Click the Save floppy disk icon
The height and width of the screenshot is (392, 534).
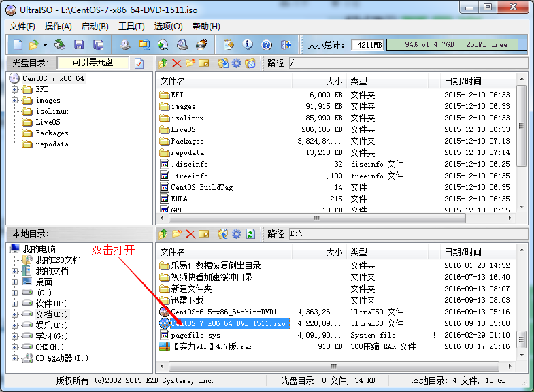(79, 45)
